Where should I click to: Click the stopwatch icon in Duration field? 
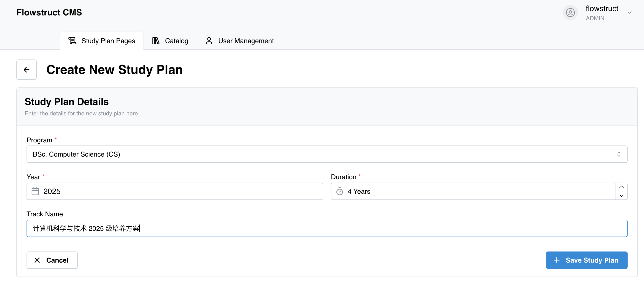pyautogui.click(x=340, y=191)
